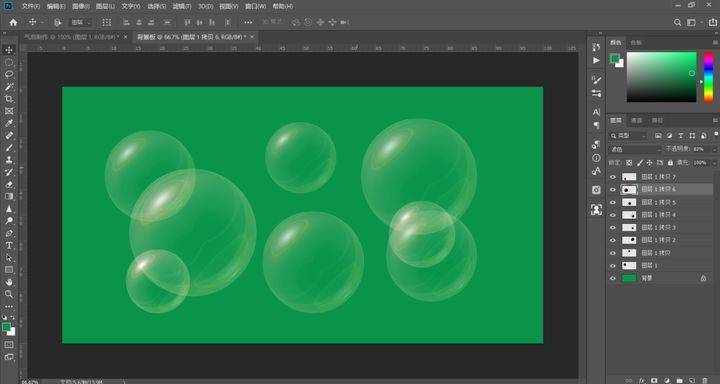Click the foreground green color swatch in toolbar
Viewport: 720px width, 384px height.
(x=6, y=327)
